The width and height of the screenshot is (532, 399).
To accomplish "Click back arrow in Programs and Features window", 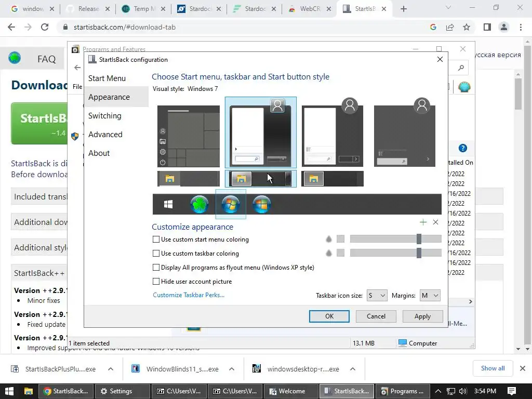I will [x=77, y=68].
